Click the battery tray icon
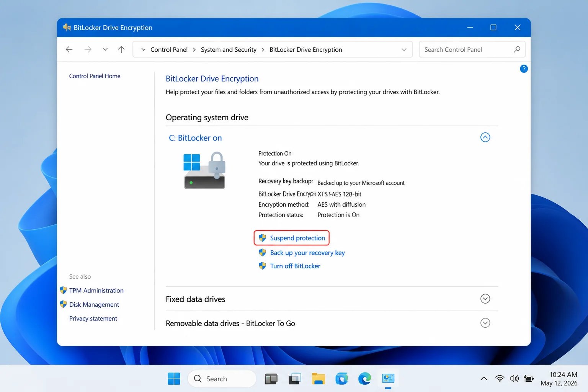 click(x=529, y=379)
